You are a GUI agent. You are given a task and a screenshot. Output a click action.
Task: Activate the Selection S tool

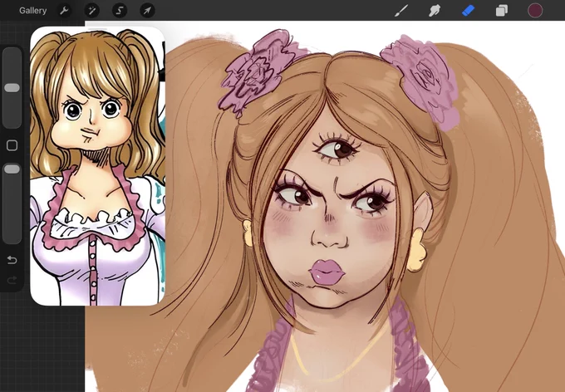[x=120, y=11]
